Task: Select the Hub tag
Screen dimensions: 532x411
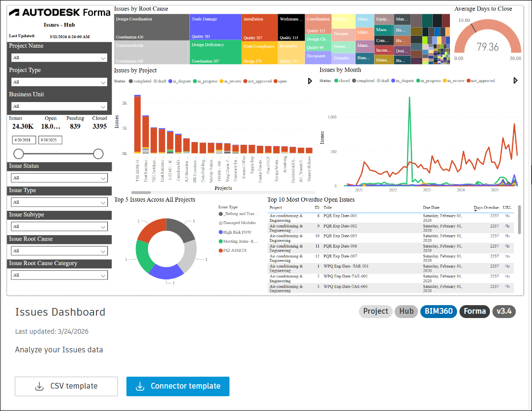Action: tap(406, 311)
